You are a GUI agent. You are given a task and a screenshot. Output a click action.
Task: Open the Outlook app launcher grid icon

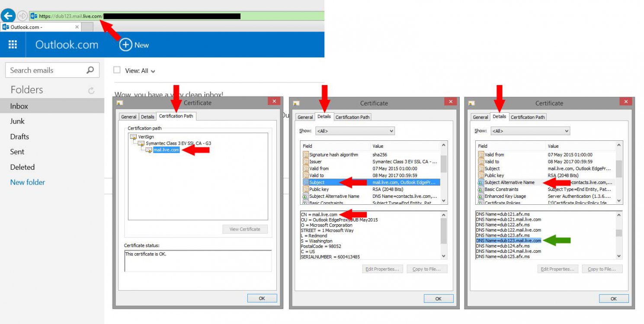tap(13, 44)
